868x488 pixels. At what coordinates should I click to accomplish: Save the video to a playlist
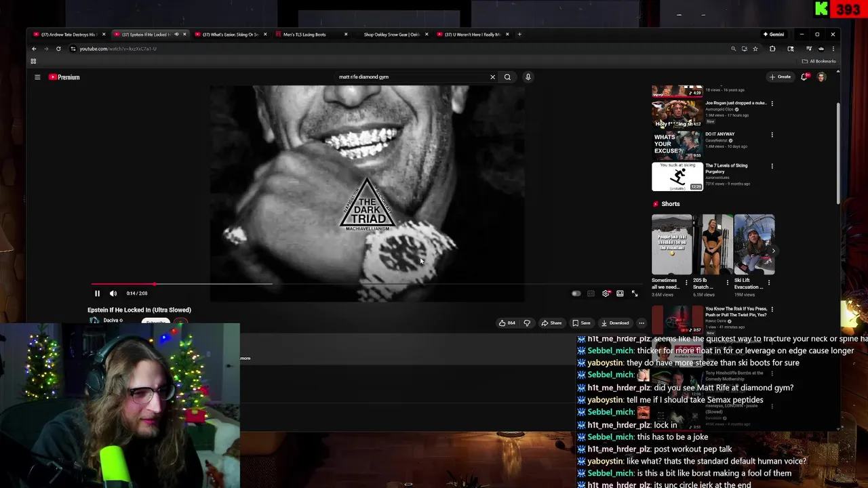[x=581, y=323]
